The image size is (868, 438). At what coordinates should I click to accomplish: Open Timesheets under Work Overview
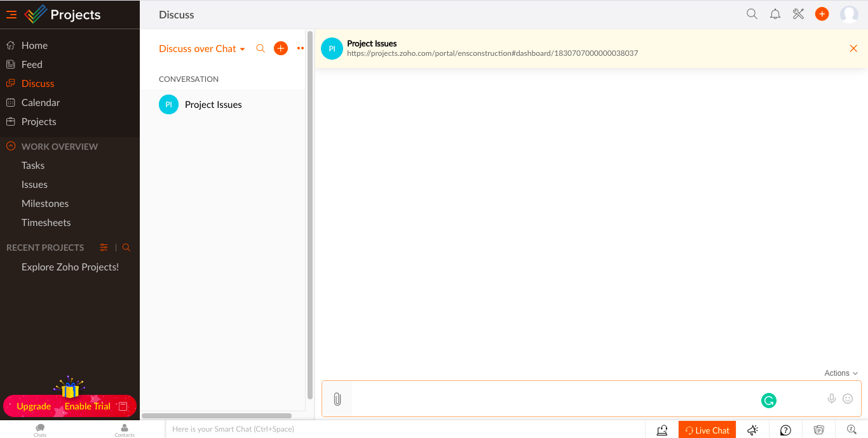pyautogui.click(x=46, y=222)
